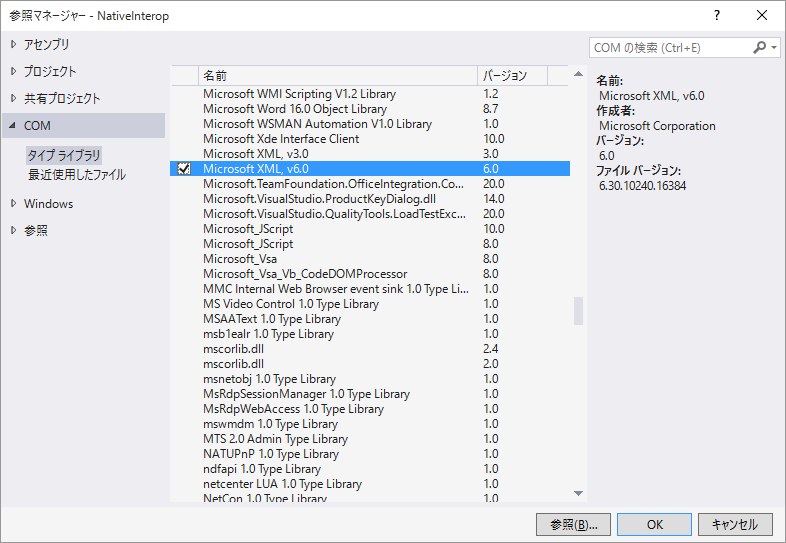Viewport: 786px width, 543px height.
Task: Expand the 共有プロジェクト category
Action: pyautogui.click(x=14, y=98)
